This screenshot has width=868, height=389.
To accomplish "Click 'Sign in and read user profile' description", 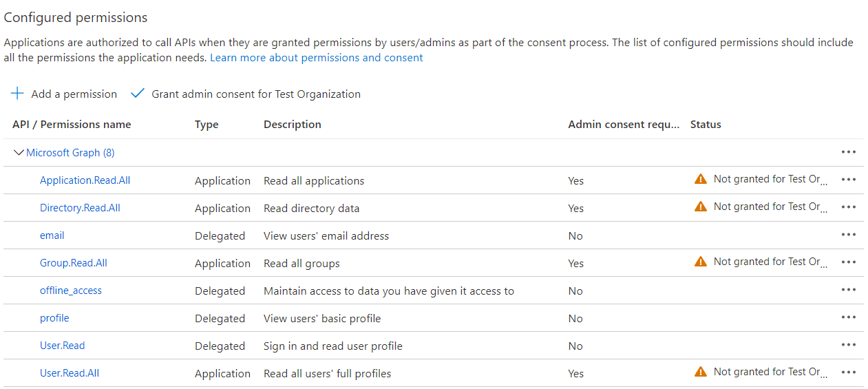I will 333,346.
